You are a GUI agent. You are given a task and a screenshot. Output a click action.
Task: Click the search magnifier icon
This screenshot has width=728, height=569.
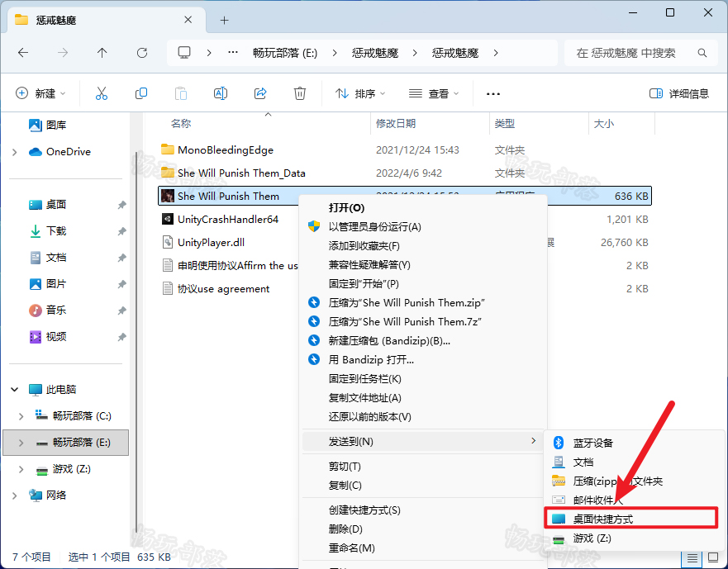tap(702, 53)
